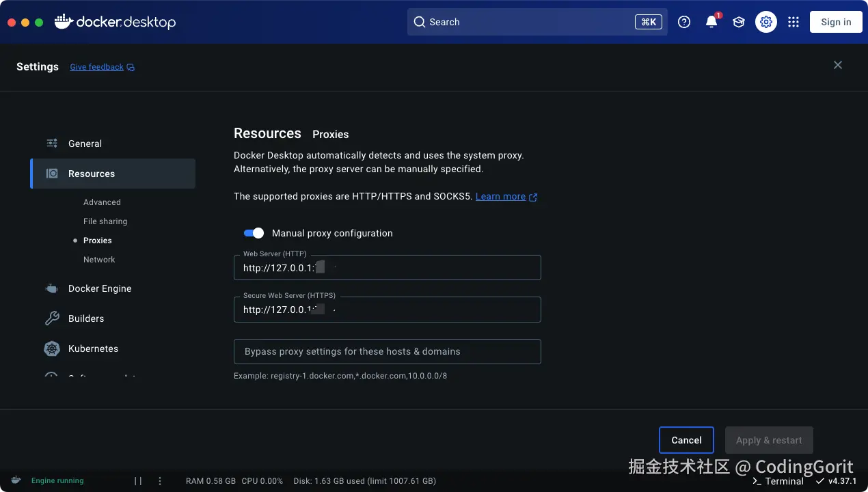Screen dimensions: 868x492
Task: Open the Network subsection
Action: 99,260
